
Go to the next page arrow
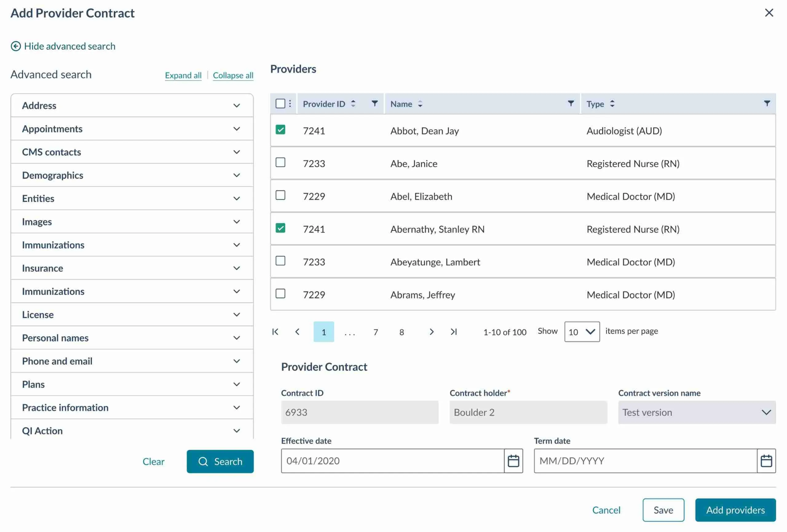coord(431,331)
